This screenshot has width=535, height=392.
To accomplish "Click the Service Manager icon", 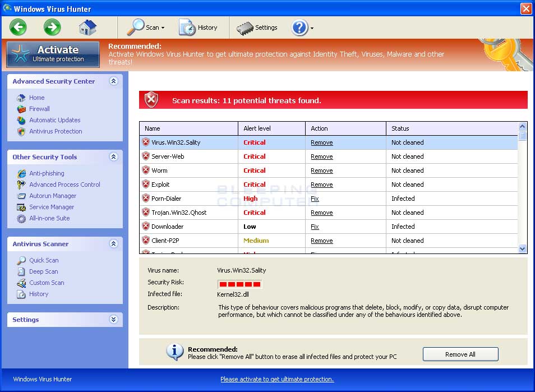I will point(21,207).
